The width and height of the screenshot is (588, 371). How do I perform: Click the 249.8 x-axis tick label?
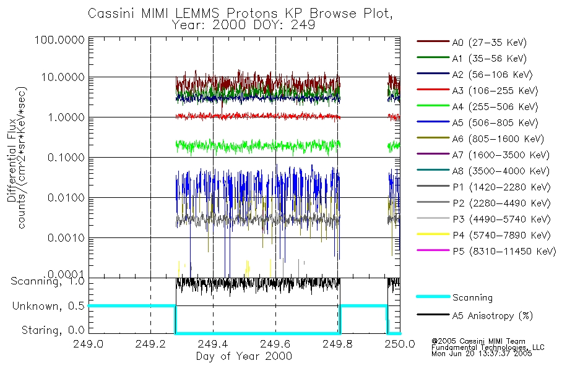point(338,344)
